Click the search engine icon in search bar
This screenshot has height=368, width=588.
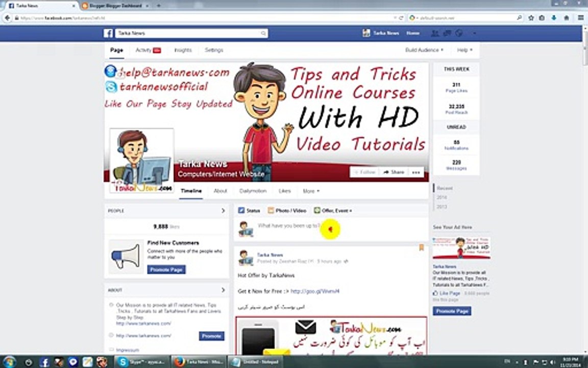pyautogui.click(x=412, y=18)
